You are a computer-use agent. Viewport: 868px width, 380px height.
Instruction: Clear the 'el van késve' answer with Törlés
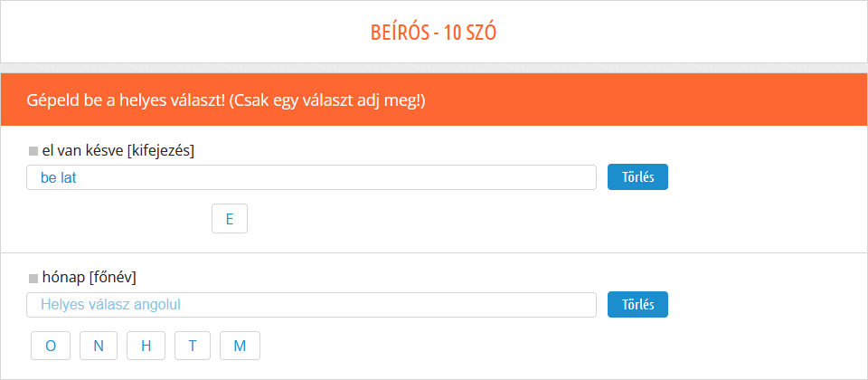pos(637,177)
